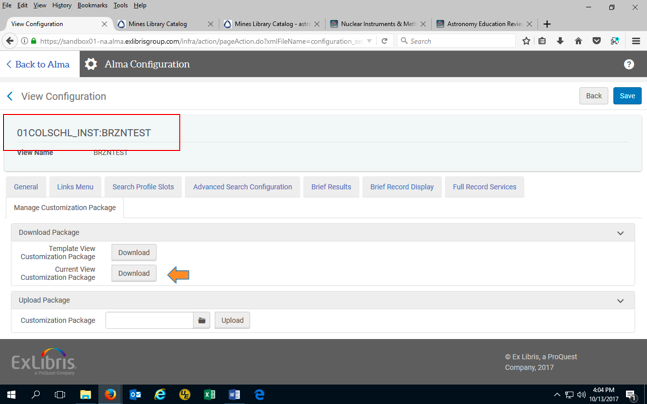This screenshot has height=404, width=647.
Task: Open the Firefox hamburger menu
Action: click(636, 41)
